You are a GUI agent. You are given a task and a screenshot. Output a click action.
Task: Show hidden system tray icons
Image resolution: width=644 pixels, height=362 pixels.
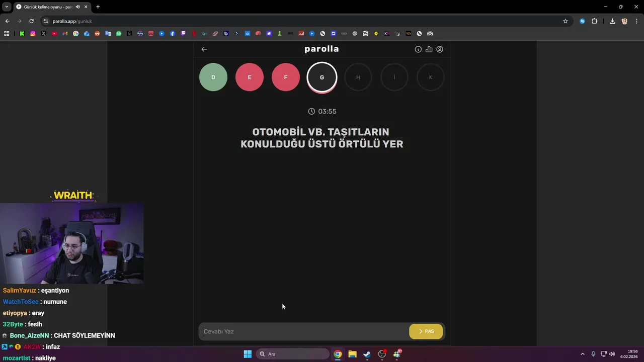click(x=583, y=354)
